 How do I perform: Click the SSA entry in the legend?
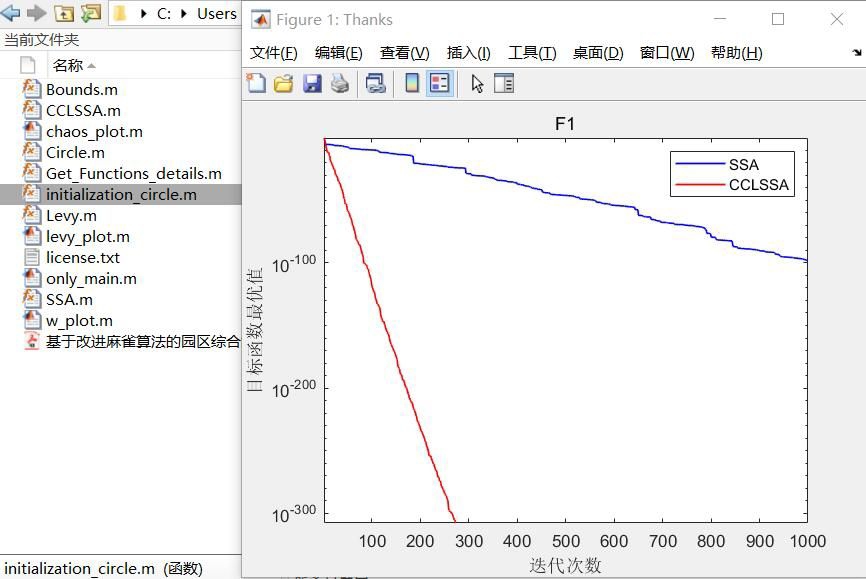point(743,165)
